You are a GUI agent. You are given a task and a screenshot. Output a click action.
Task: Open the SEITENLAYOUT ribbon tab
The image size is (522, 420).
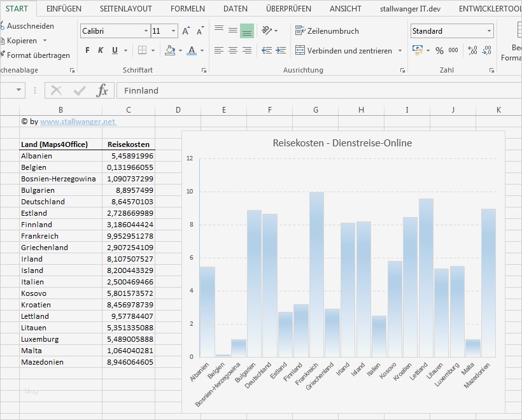tap(126, 9)
